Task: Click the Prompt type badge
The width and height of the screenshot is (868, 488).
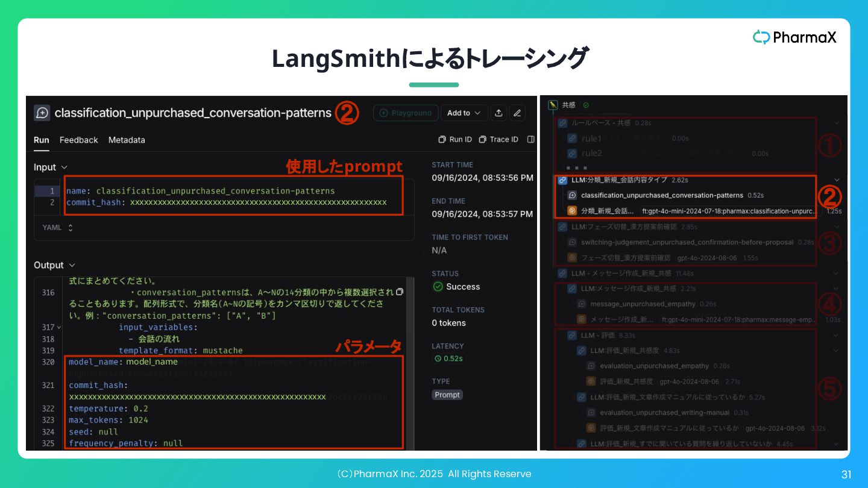Action: 447,395
